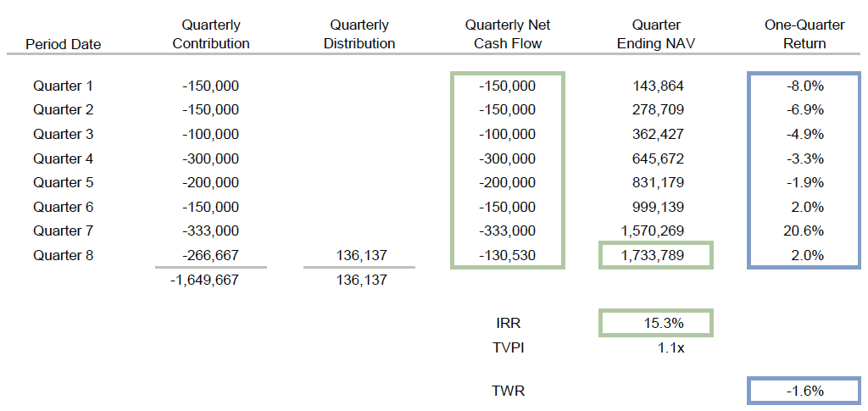The image size is (868, 411).
Task: Select the Quarter 5 row label
Action: (64, 182)
